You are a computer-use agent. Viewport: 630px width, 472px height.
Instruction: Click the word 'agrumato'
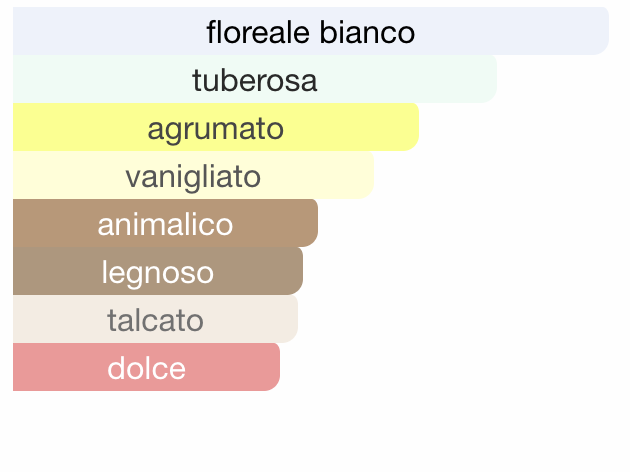(x=216, y=129)
